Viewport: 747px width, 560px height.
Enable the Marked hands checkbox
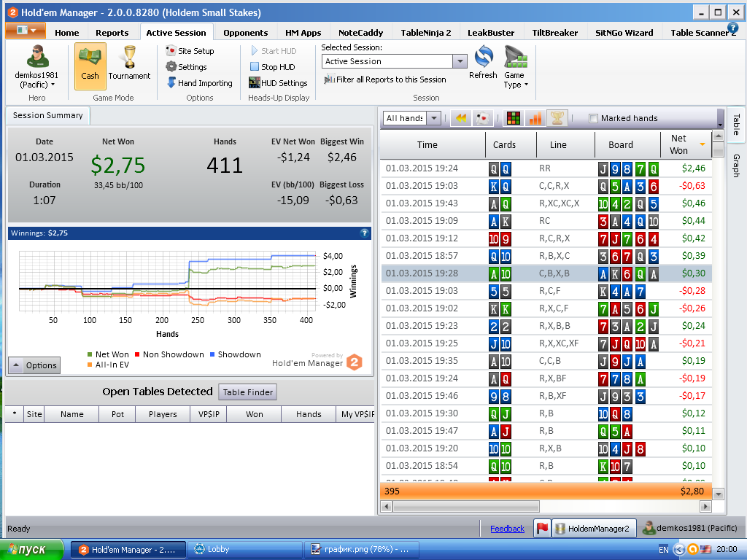pyautogui.click(x=593, y=118)
